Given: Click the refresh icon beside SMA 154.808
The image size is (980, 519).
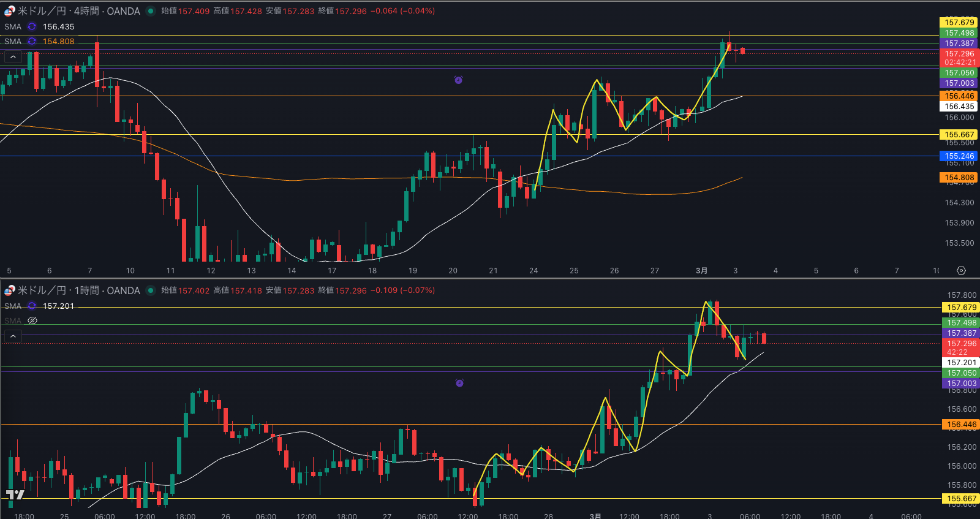Looking at the screenshot, I should click(x=32, y=41).
